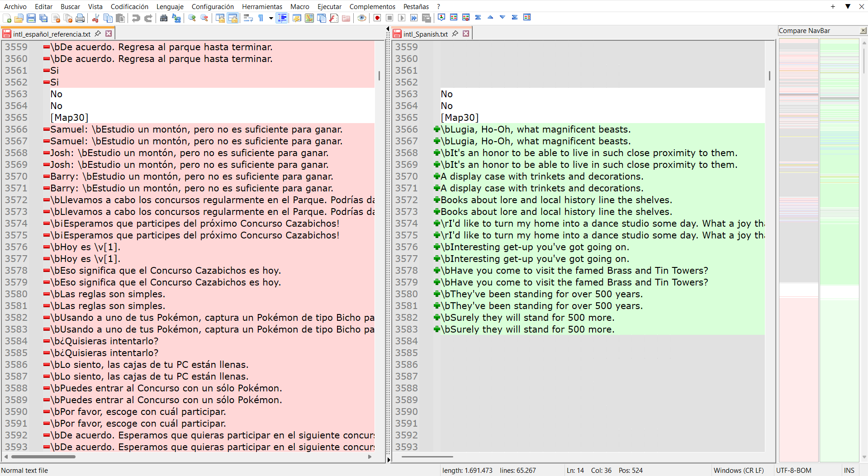Jump to the last difference icon
This screenshot has height=476, width=868.
[x=515, y=17]
